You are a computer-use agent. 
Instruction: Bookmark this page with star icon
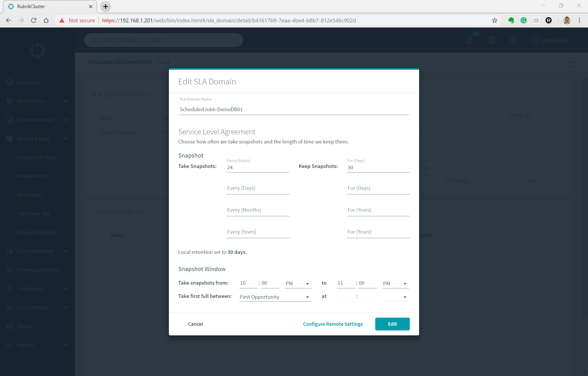494,21
